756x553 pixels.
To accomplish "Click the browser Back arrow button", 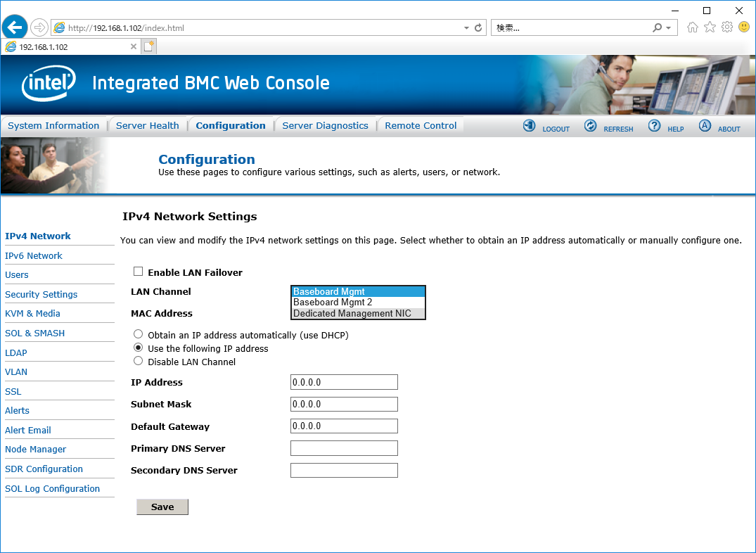I will [x=15, y=27].
